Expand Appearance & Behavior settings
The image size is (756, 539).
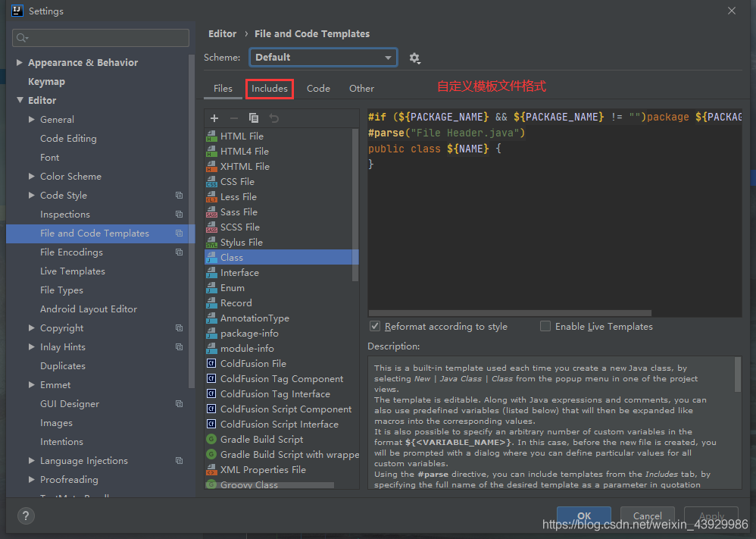pyautogui.click(x=20, y=62)
